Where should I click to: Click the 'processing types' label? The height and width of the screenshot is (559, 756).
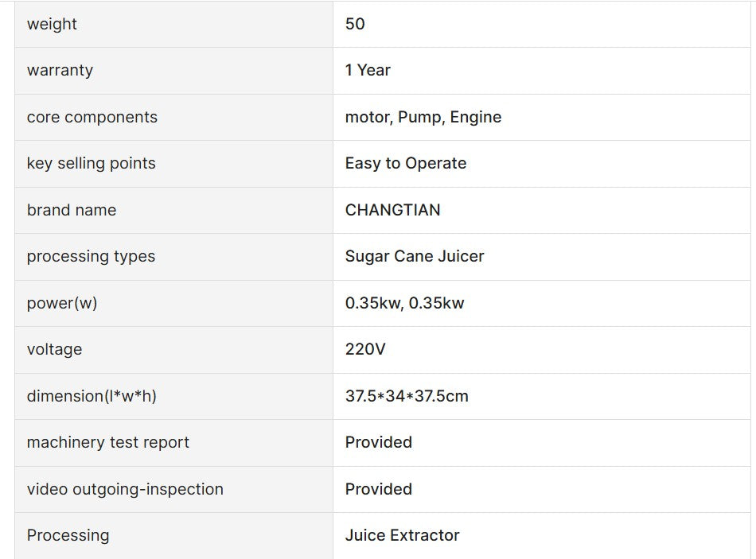point(91,256)
